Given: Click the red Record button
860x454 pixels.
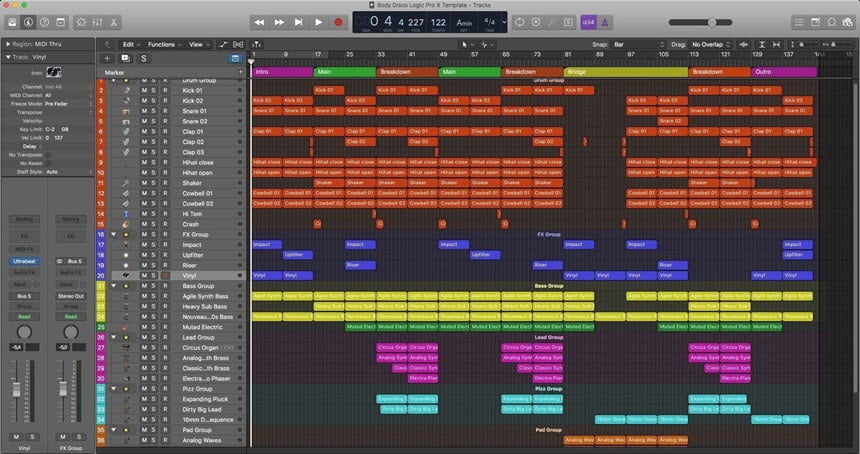Looking at the screenshot, I should click(338, 22).
